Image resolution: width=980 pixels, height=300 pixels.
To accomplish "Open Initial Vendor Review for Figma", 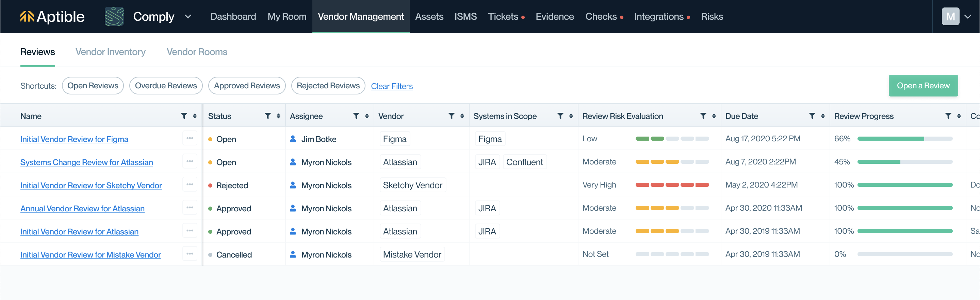I will coord(74,139).
